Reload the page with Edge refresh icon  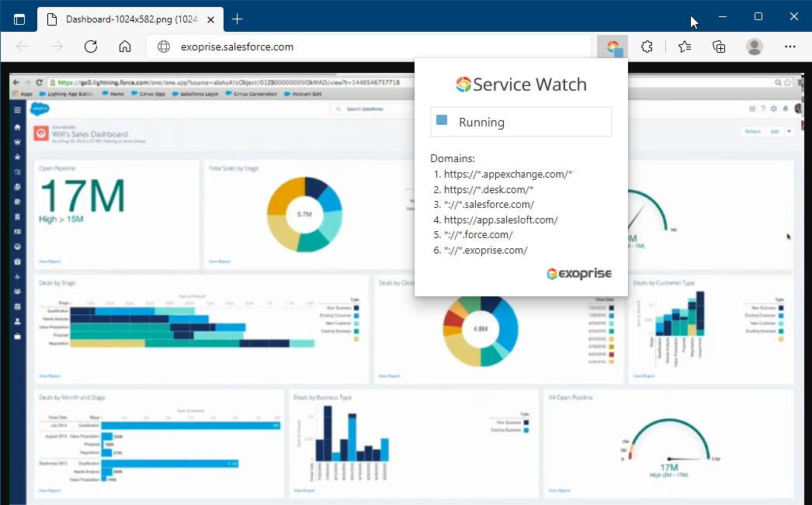click(91, 47)
